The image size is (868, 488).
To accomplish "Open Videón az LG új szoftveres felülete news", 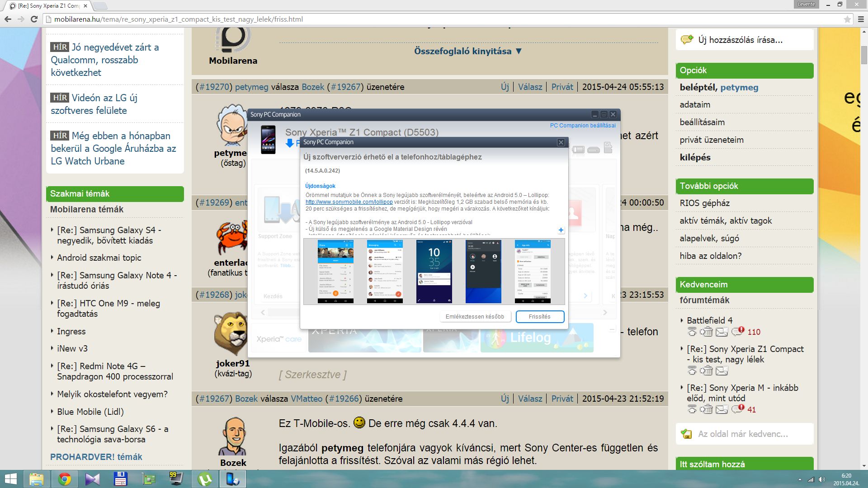I will pyautogui.click(x=94, y=104).
